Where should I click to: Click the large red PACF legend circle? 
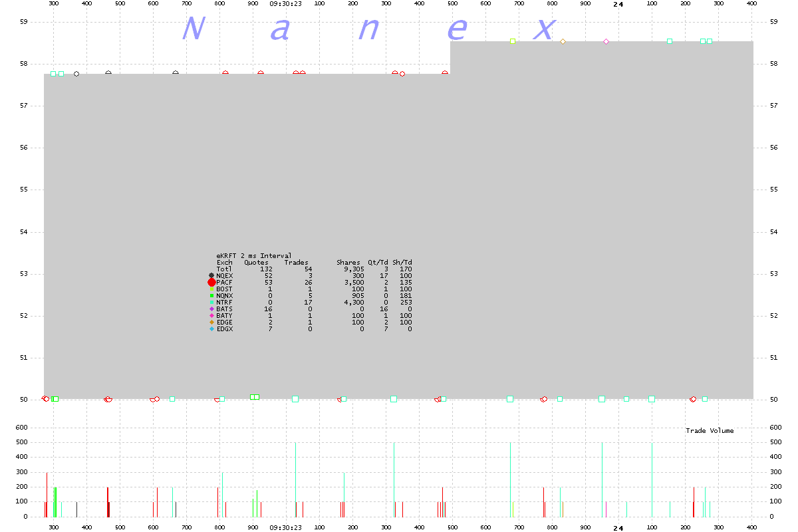pyautogui.click(x=211, y=282)
